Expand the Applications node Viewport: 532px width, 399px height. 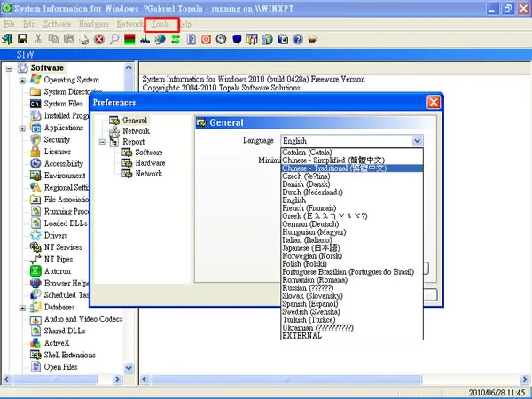[x=22, y=129]
